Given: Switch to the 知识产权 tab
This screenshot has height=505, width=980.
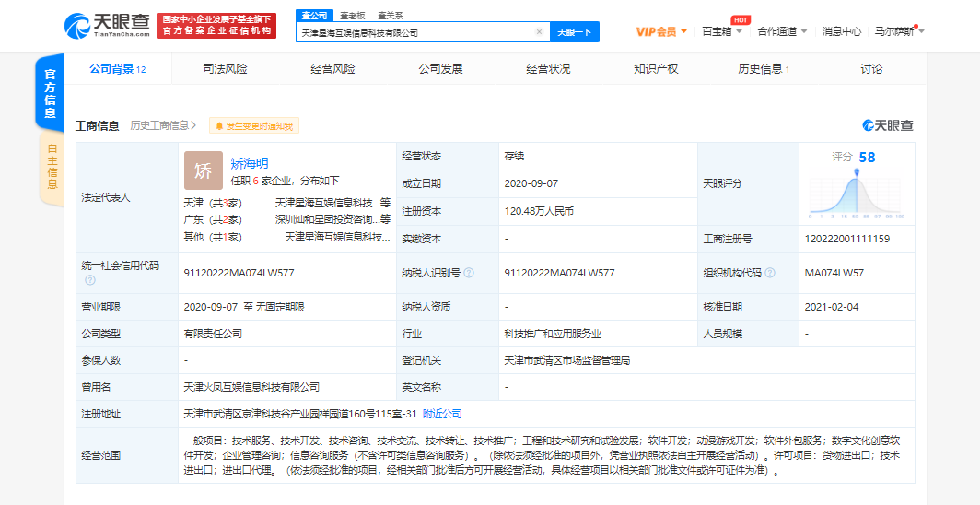Looking at the screenshot, I should click(656, 69).
